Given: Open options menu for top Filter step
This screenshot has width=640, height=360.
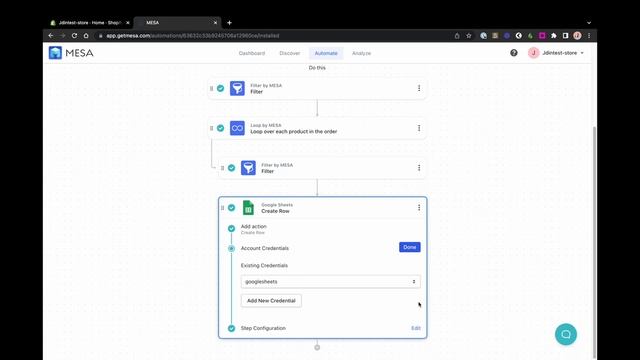Looking at the screenshot, I should (419, 88).
